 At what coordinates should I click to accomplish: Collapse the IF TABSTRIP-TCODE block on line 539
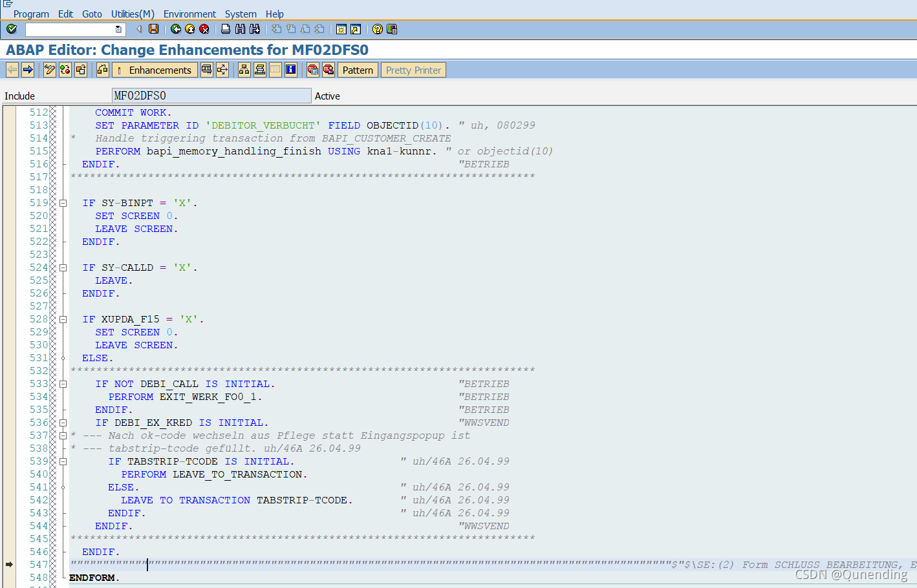63,461
